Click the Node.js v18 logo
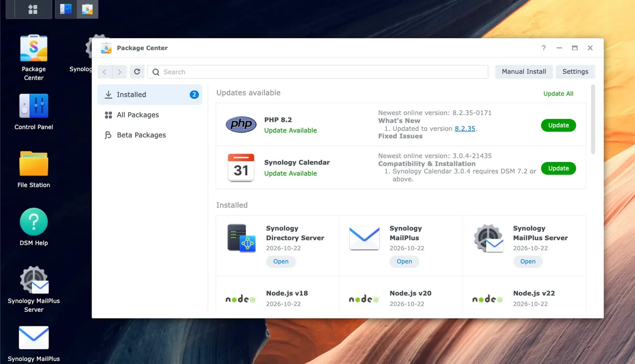Screen dimensions: 635x364 [241, 299]
